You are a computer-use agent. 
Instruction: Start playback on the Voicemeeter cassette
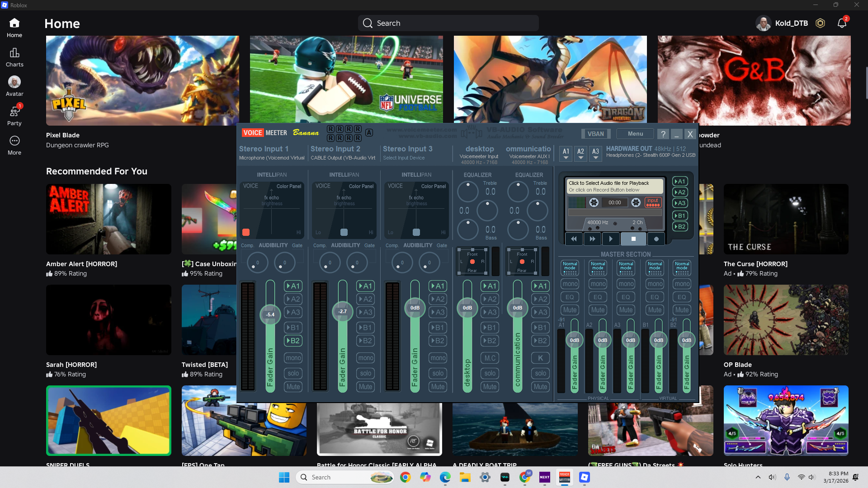tap(611, 239)
